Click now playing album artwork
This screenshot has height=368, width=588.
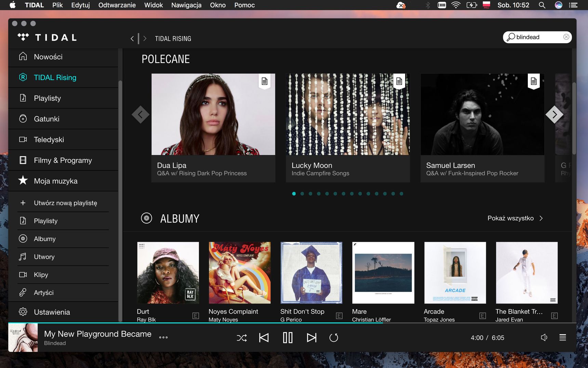point(23,338)
